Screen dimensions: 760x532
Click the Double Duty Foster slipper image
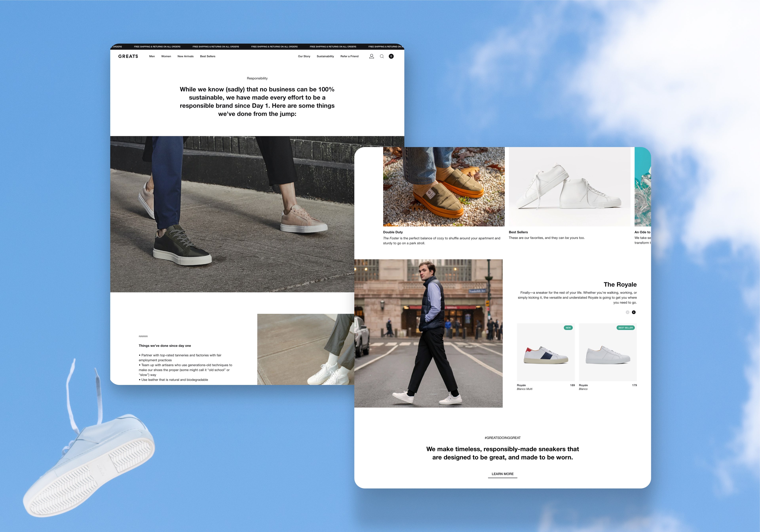444,187
